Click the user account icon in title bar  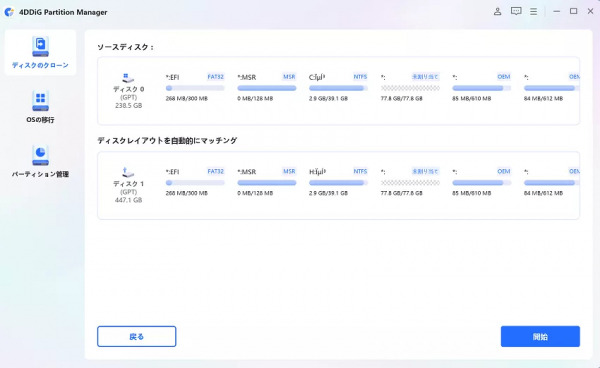[x=497, y=11]
